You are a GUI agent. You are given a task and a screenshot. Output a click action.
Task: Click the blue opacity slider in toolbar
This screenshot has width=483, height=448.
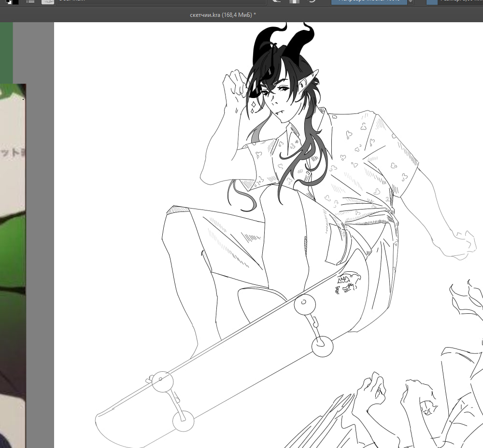pyautogui.click(x=369, y=2)
